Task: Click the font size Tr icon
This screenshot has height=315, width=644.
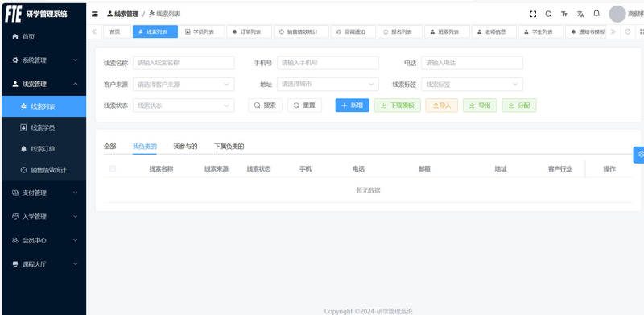Action: [x=564, y=14]
